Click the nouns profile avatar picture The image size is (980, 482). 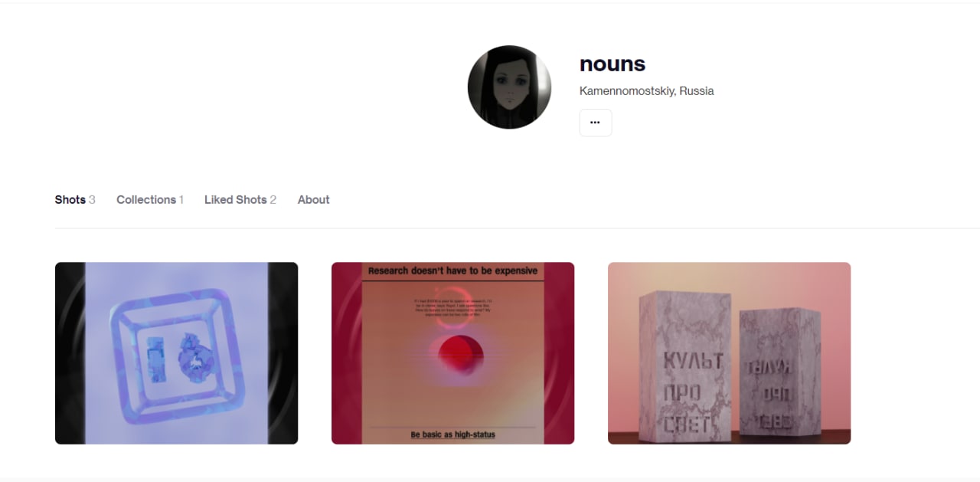coord(509,87)
